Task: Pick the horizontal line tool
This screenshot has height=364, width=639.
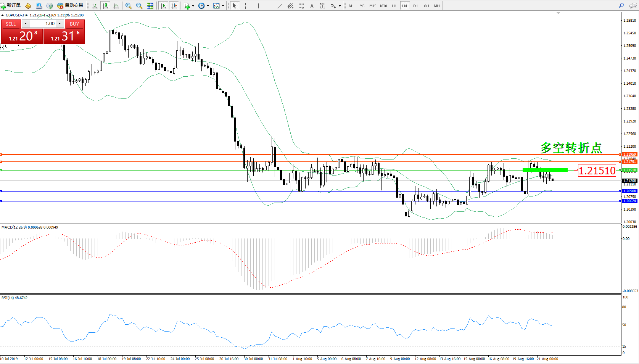Action: pyautogui.click(x=269, y=6)
